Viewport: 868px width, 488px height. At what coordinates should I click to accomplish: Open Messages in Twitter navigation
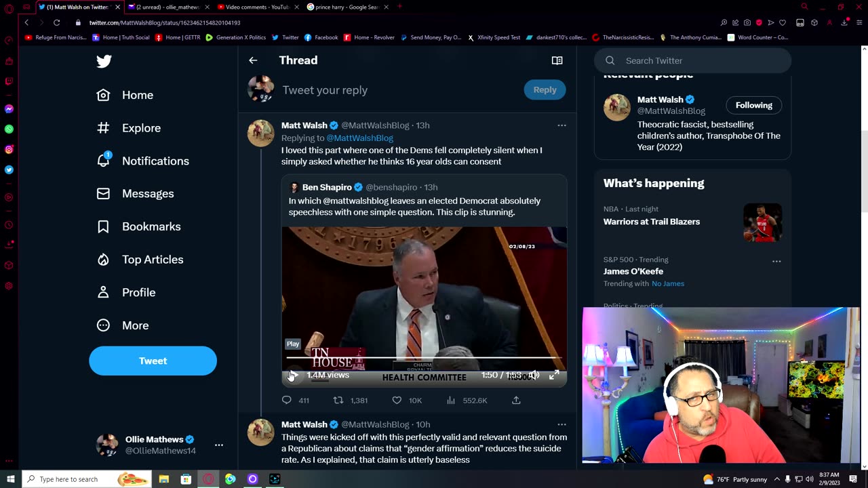click(135, 194)
